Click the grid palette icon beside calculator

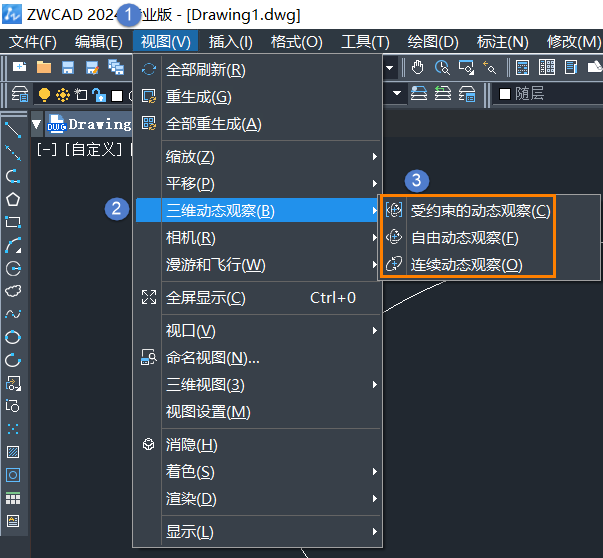coord(546,67)
